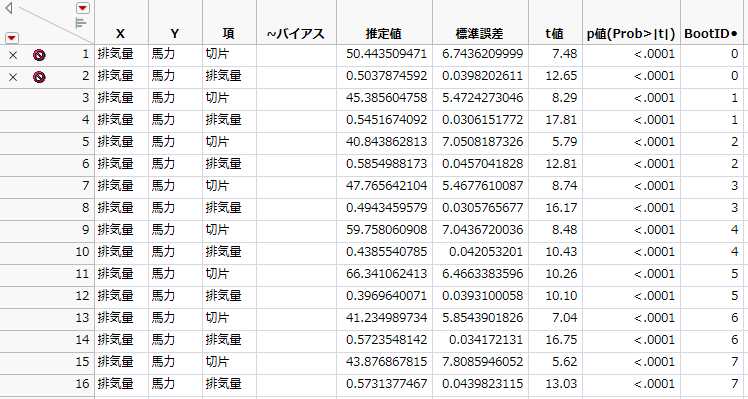The width and height of the screenshot is (748, 399).
Task: Select row number 10
Action: pos(83,252)
